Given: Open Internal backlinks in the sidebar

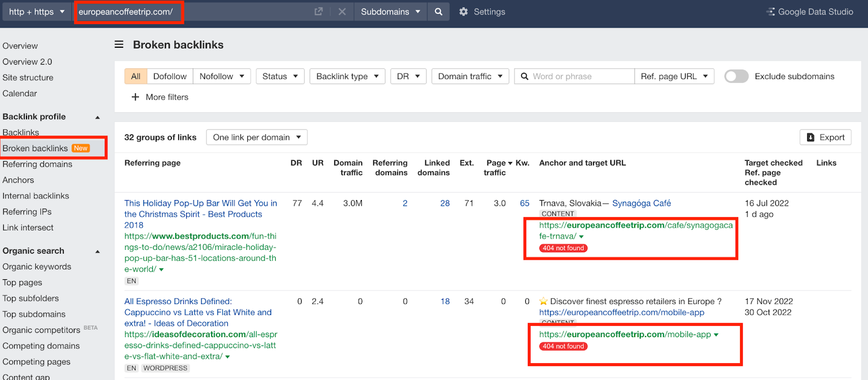Looking at the screenshot, I should point(36,196).
